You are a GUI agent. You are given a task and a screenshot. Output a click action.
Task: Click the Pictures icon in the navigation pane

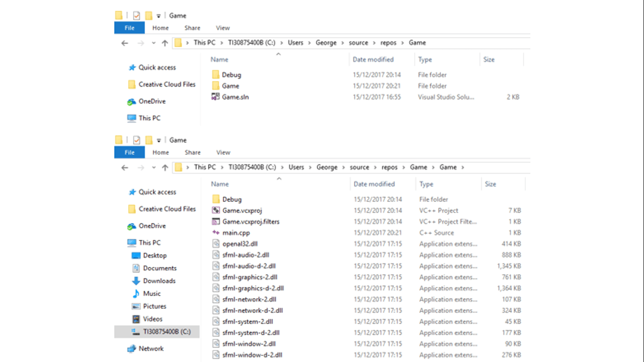tap(136, 306)
